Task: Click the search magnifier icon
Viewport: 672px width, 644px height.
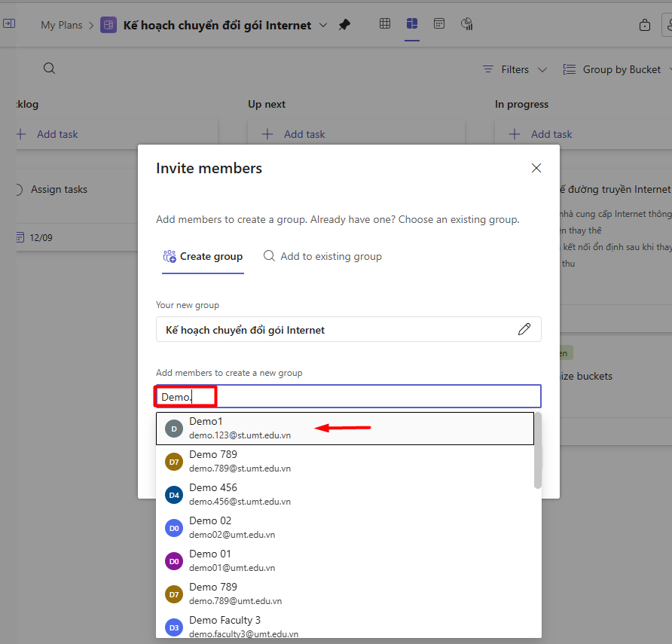Action: (49, 69)
